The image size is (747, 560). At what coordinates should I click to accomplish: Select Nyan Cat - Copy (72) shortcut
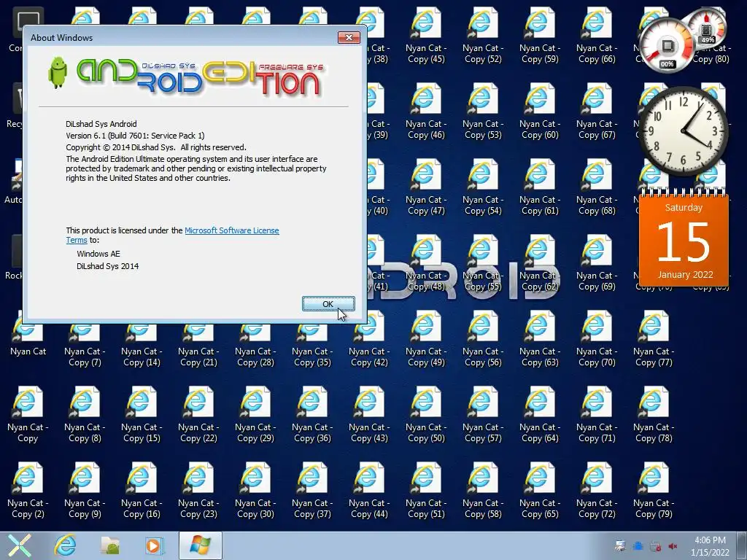(x=597, y=491)
